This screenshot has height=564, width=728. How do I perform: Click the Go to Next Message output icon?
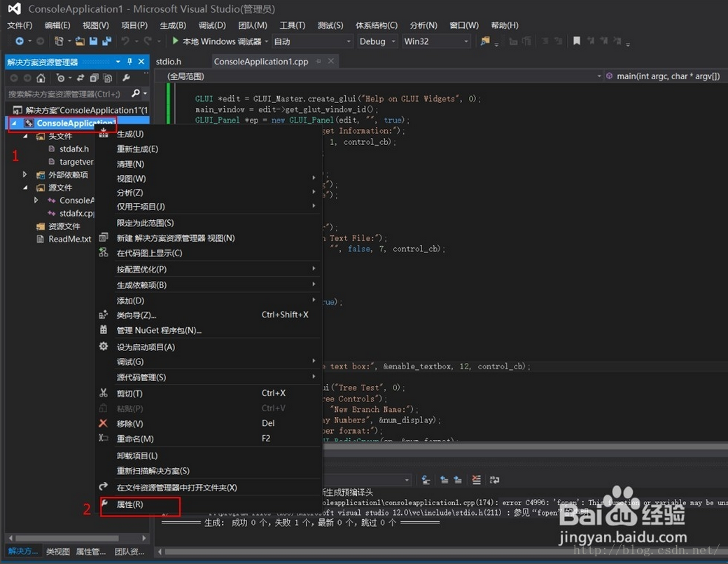(458, 480)
